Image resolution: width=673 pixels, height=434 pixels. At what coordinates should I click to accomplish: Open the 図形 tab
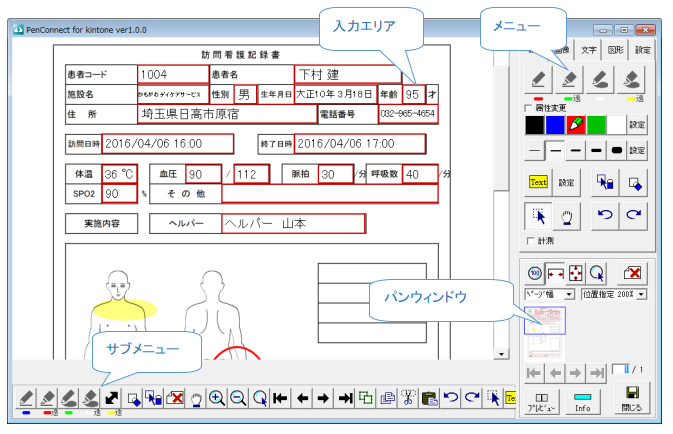[616, 49]
